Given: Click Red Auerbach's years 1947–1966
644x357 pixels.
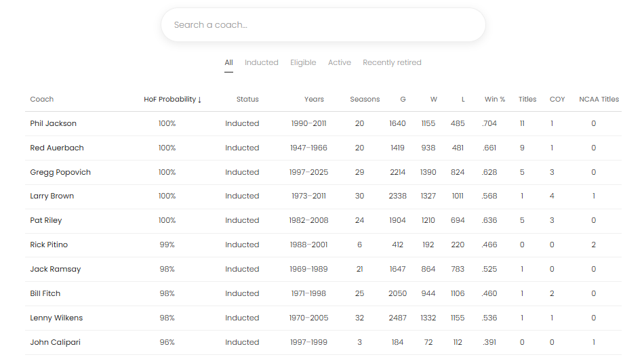Looking at the screenshot, I should click(308, 148).
